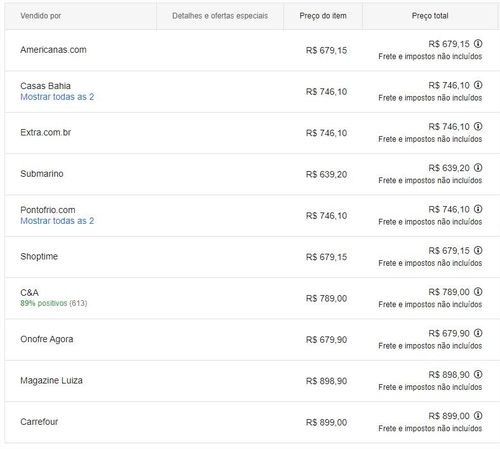The width and height of the screenshot is (500, 449).
Task: Open the Onofre Agora seller name
Action: (x=47, y=339)
